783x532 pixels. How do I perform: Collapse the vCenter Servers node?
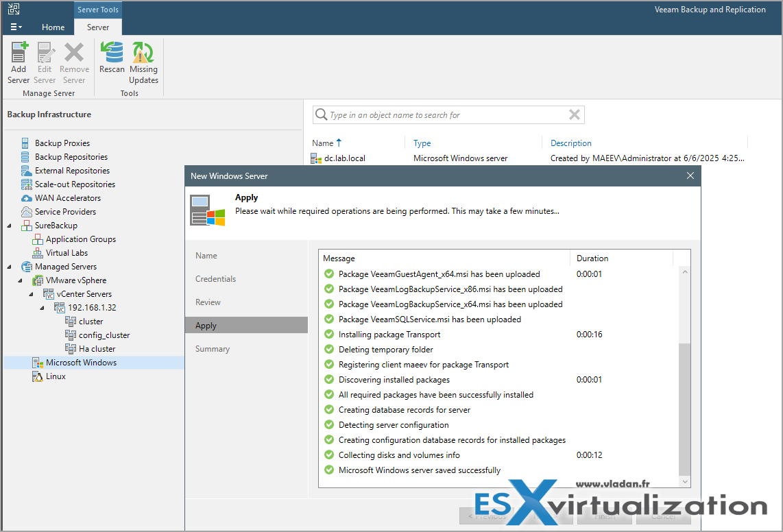point(32,294)
